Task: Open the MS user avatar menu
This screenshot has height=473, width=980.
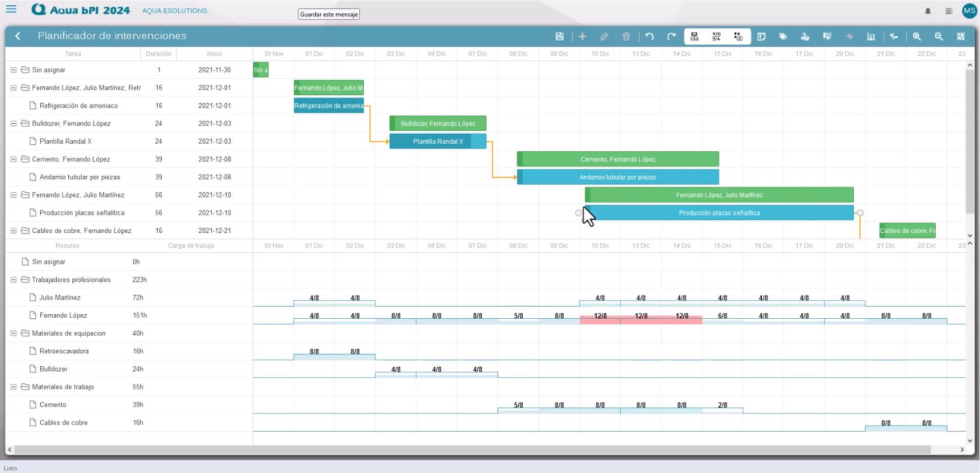Action: point(969,11)
